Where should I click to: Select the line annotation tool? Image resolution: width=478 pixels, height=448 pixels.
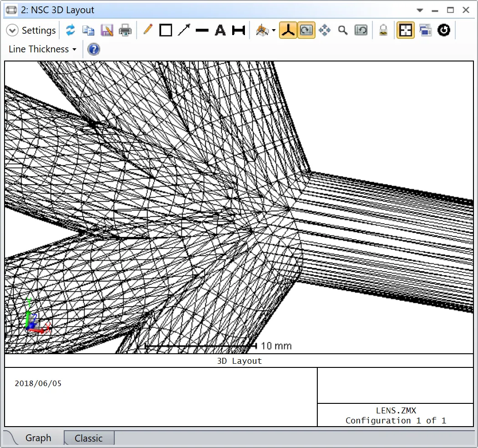coord(202,30)
